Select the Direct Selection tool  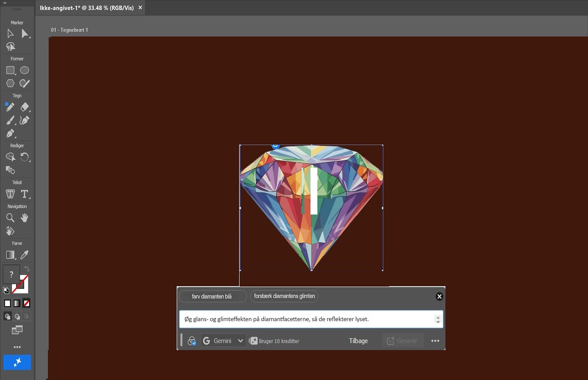click(x=25, y=33)
